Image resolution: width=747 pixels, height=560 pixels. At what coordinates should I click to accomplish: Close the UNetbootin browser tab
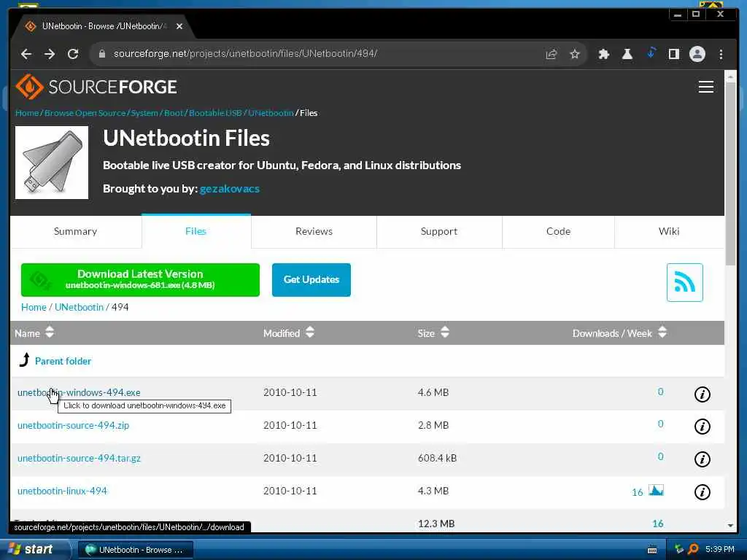coord(179,26)
